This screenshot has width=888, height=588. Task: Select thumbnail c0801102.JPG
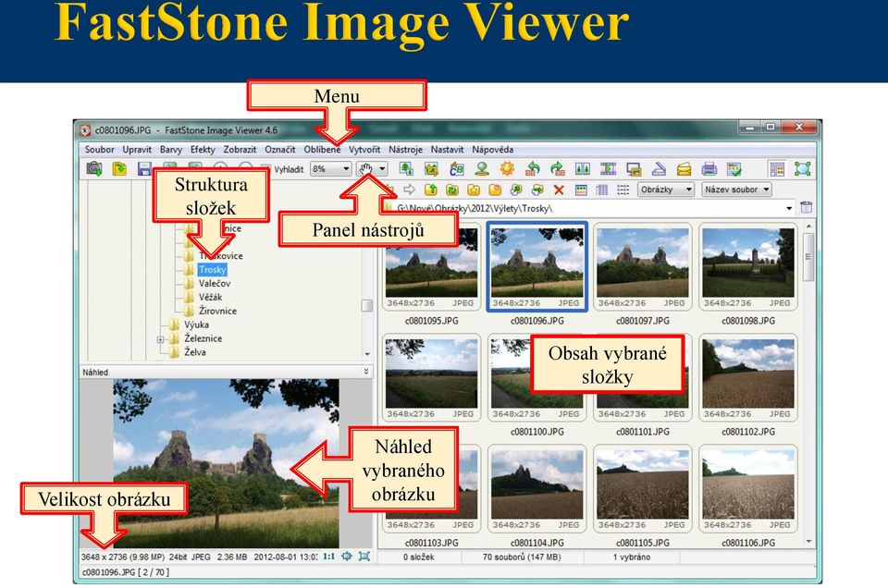tap(748, 377)
